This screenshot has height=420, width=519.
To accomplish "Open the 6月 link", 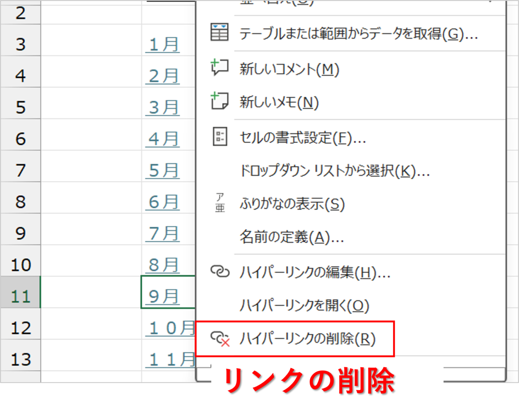I will pyautogui.click(x=163, y=202).
